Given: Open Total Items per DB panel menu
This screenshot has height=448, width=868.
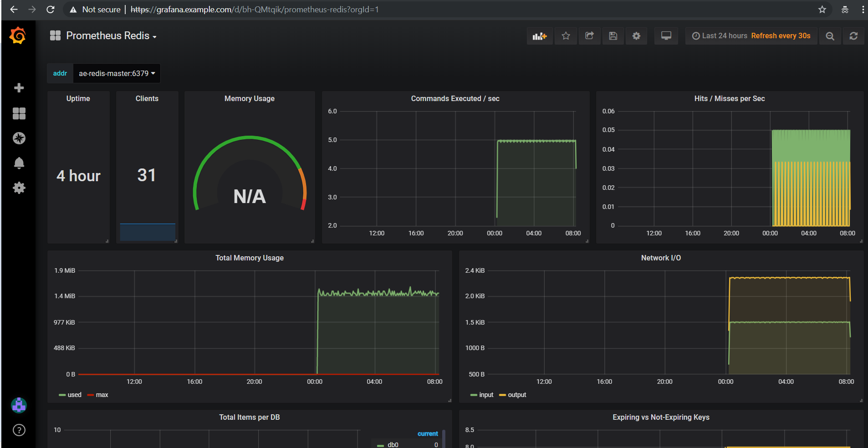Looking at the screenshot, I should (250, 417).
